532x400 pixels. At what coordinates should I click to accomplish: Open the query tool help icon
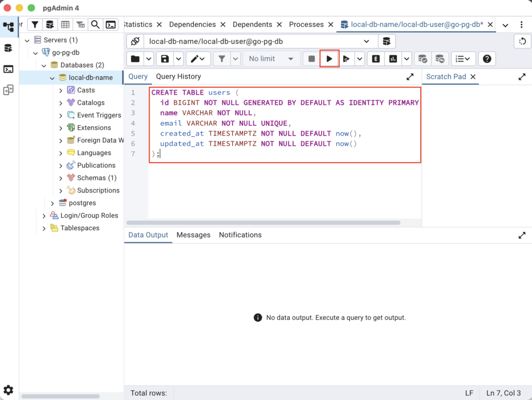pos(487,59)
